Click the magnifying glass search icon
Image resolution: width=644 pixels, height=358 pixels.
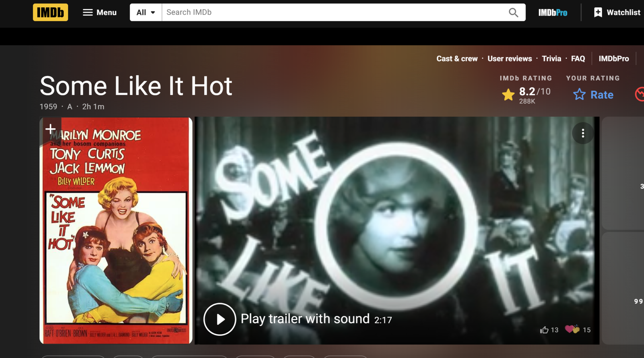[x=513, y=12]
